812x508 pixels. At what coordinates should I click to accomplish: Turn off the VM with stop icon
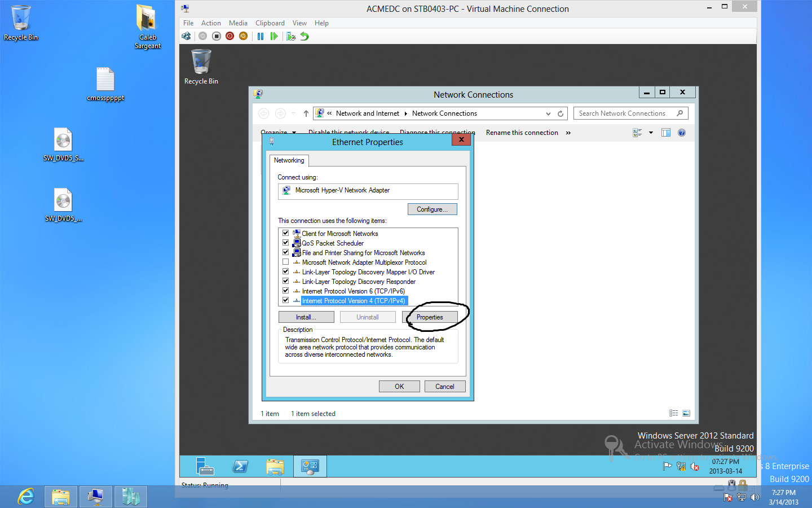click(x=217, y=36)
